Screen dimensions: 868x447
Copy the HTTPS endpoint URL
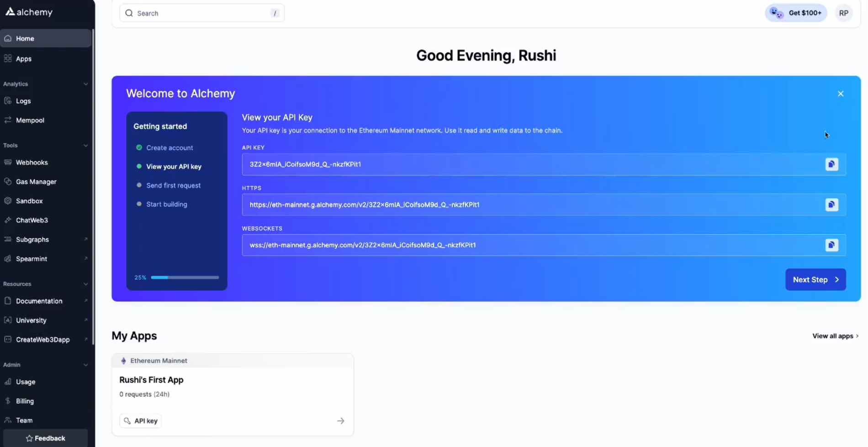[x=831, y=205]
